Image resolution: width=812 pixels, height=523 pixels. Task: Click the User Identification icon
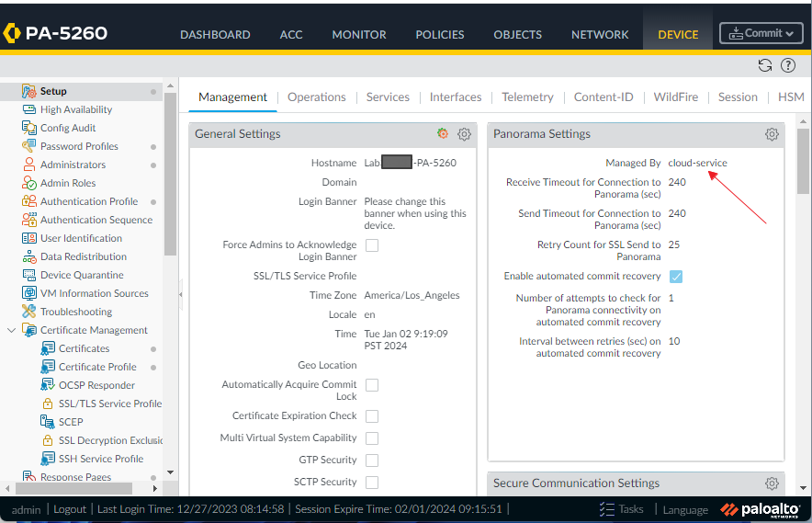pos(29,238)
